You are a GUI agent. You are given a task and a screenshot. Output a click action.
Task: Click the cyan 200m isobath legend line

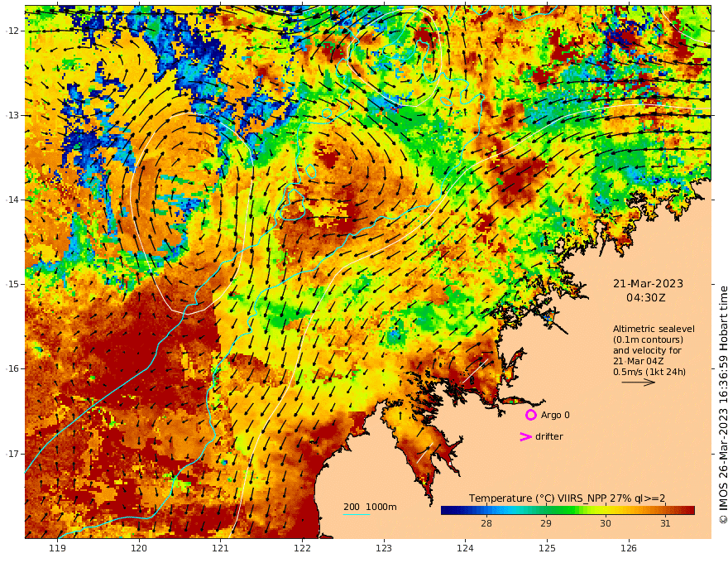coord(357,514)
